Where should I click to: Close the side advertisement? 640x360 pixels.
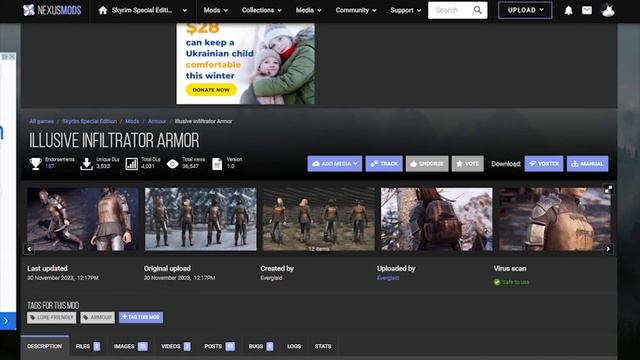point(12,57)
